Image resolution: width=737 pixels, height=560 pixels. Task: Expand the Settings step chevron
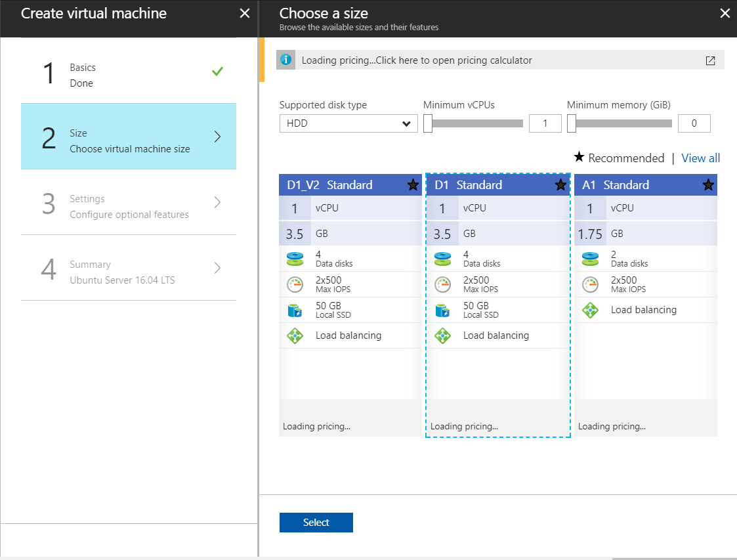click(x=217, y=202)
